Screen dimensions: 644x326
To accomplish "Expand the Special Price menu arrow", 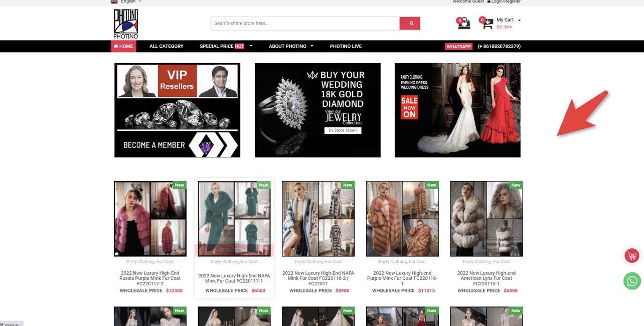I will pyautogui.click(x=251, y=46).
